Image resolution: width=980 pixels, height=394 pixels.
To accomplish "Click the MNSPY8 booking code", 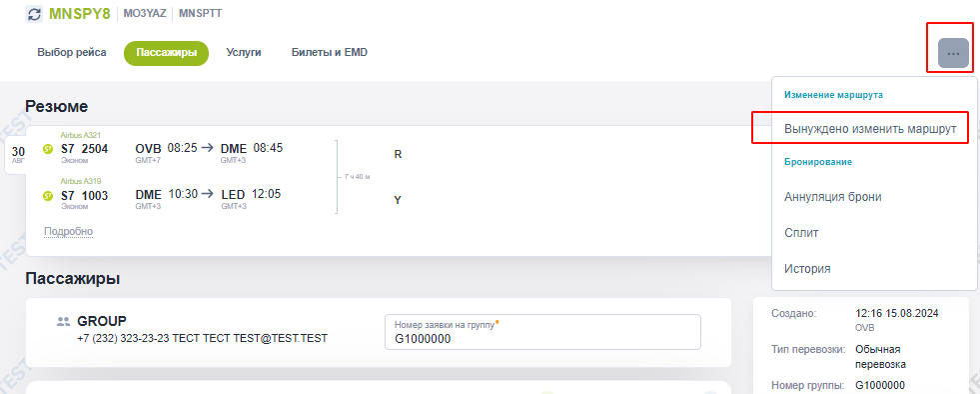I will pyautogui.click(x=79, y=14).
